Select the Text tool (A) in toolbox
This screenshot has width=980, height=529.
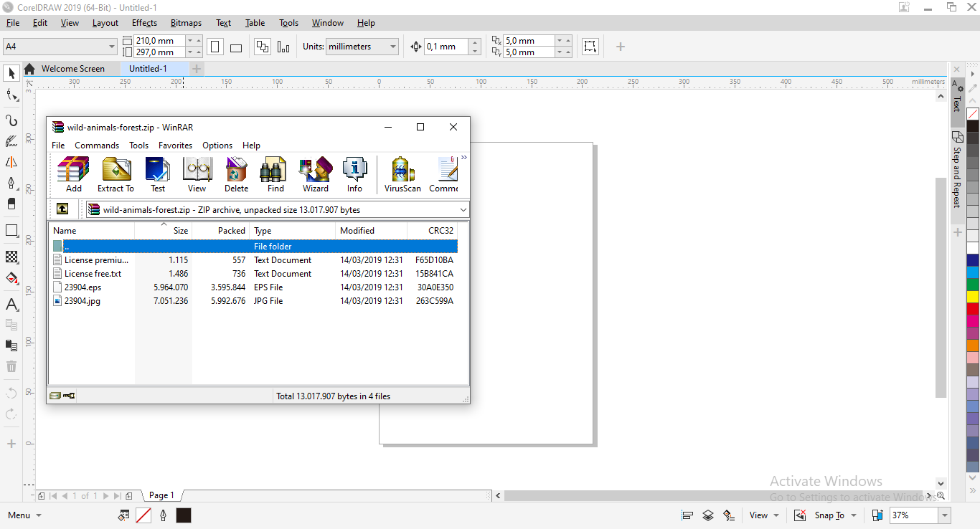pos(11,305)
